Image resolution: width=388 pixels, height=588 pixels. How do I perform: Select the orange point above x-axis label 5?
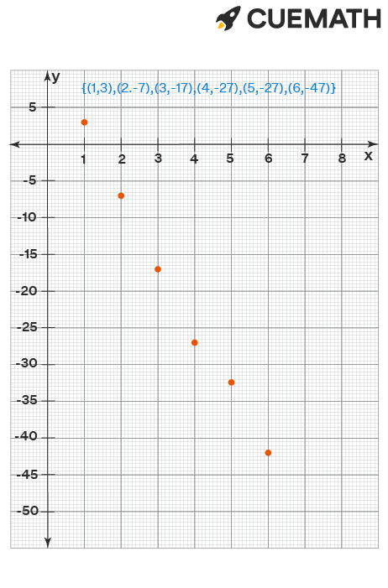click(x=232, y=382)
